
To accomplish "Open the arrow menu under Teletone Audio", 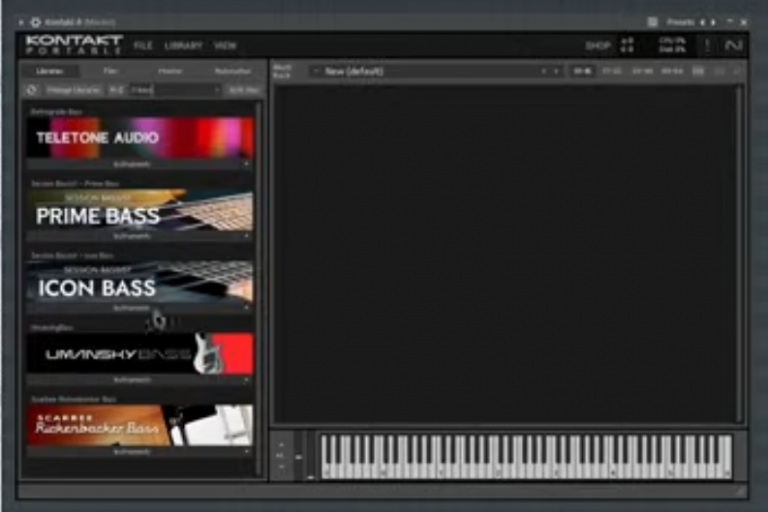I will pos(246,165).
